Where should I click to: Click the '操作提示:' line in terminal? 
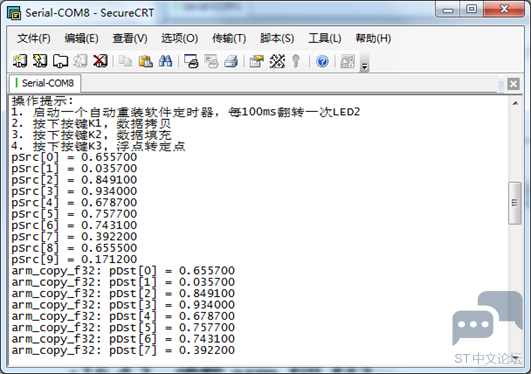click(42, 101)
